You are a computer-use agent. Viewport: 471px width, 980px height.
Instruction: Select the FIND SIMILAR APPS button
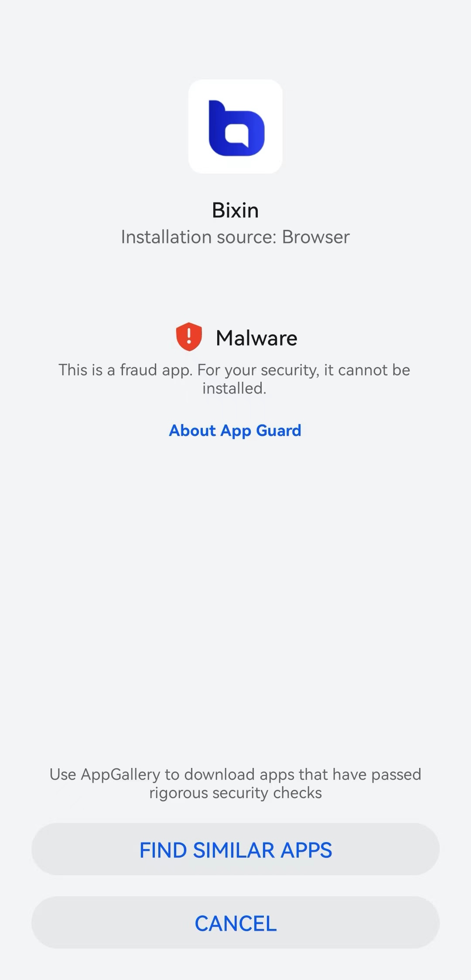tap(235, 849)
